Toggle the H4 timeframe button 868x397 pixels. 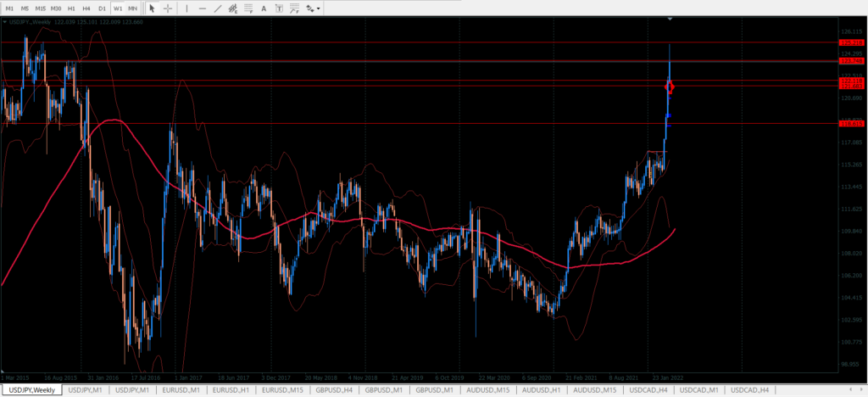tap(87, 8)
